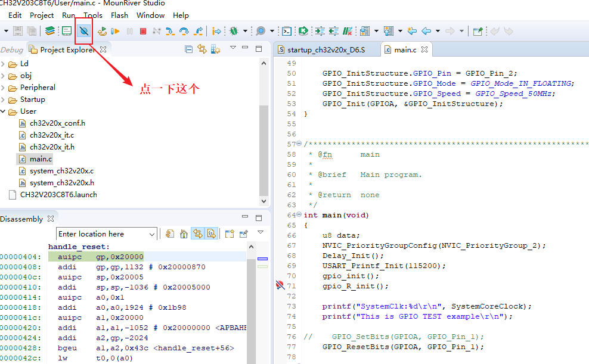This screenshot has width=589, height=364.
Task: Open the terminal icon in toolbar
Action: (287, 31)
